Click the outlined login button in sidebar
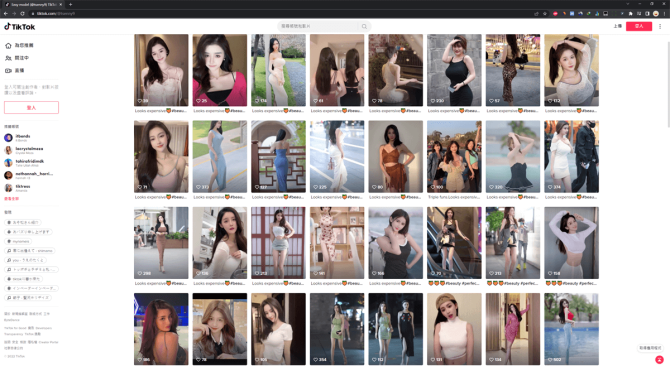The image size is (670, 366). click(31, 108)
